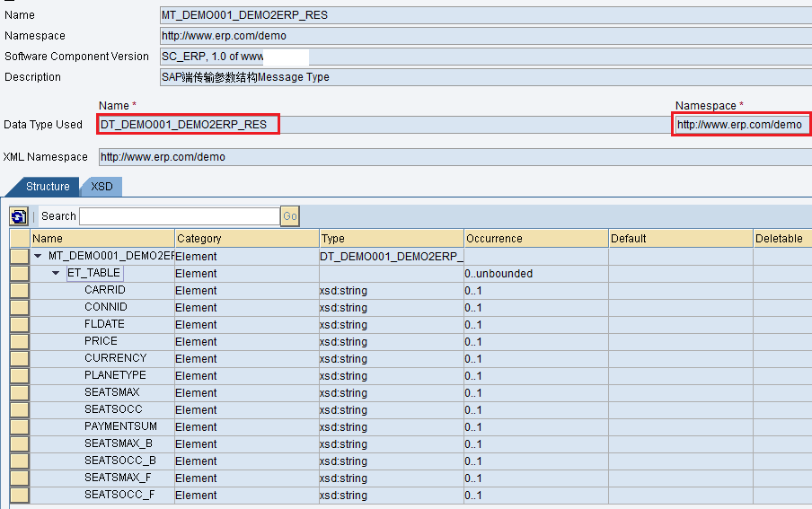
Task: Select the CURRENCY element in the structure
Action: coord(115,358)
